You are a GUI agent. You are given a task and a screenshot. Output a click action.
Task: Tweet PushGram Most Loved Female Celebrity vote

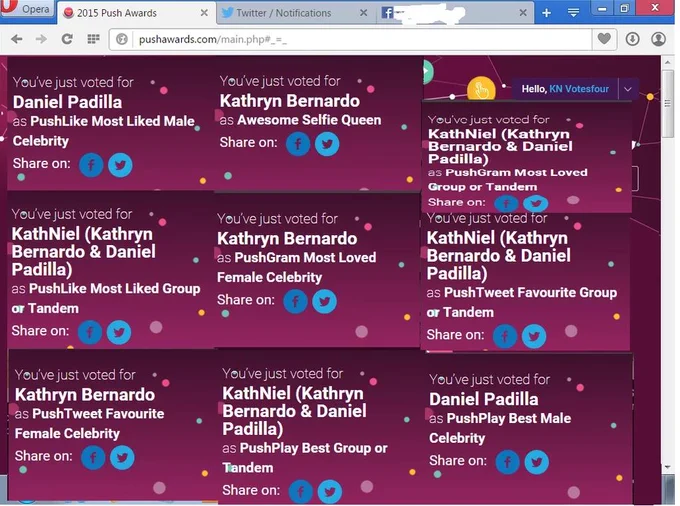[324, 301]
